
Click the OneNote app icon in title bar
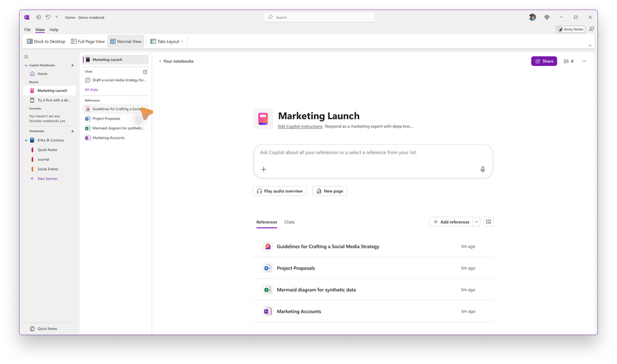[x=27, y=17]
